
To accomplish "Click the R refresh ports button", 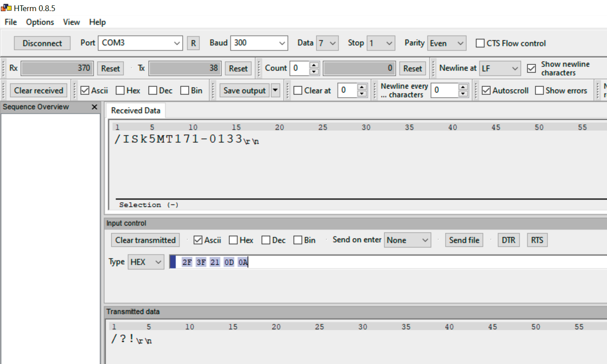I will pyautogui.click(x=193, y=43).
